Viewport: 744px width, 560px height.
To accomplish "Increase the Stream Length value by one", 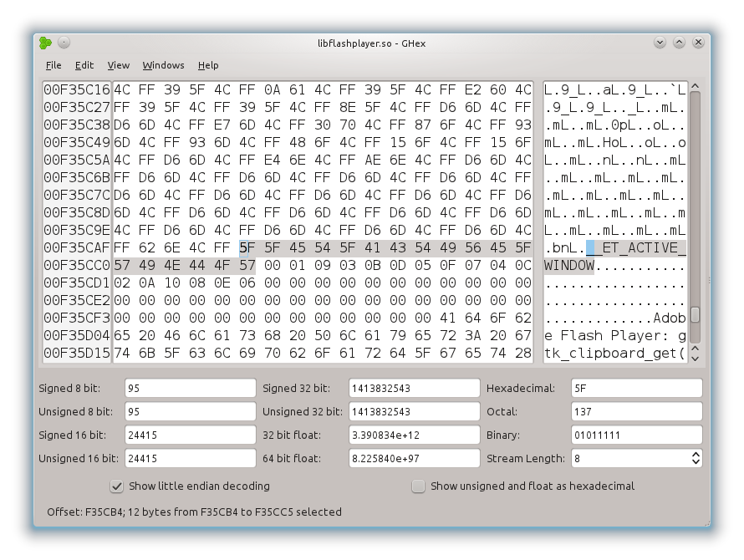I will (696, 455).
